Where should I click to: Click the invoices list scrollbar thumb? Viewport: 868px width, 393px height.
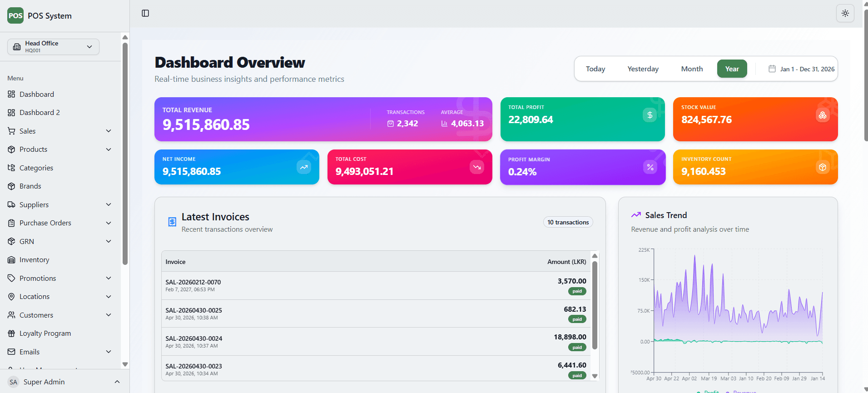pyautogui.click(x=595, y=305)
